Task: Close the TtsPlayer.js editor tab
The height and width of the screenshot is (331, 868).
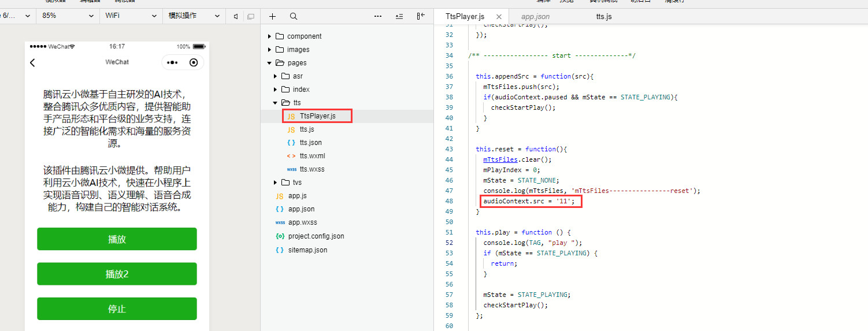Action: 499,17
